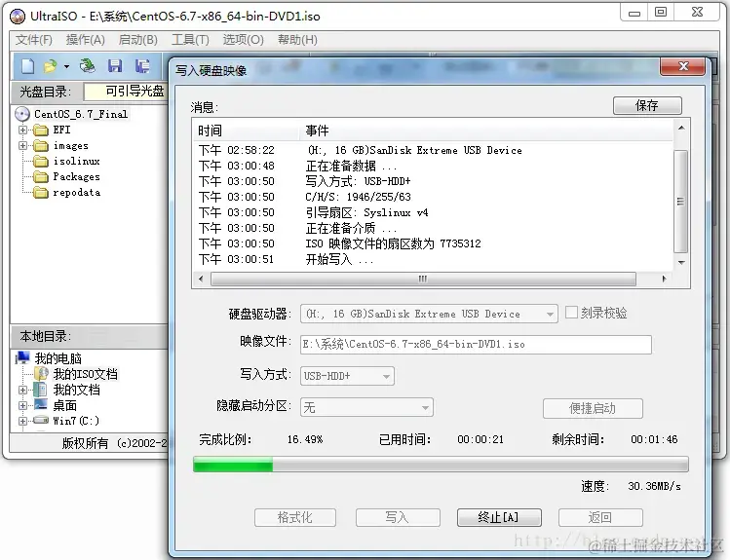Image resolution: width=730 pixels, height=560 pixels.
Task: Close the 写入硬盘映像 dialog
Action: coord(682,66)
